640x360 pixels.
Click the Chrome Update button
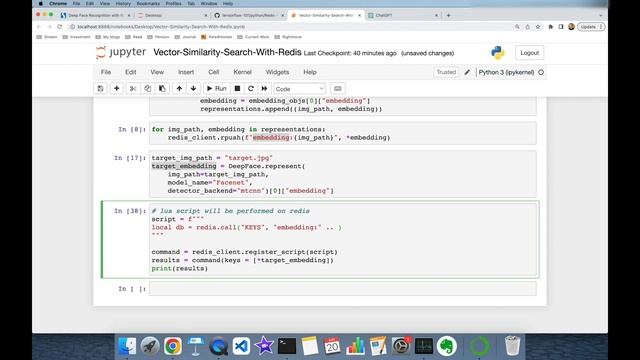(591, 27)
